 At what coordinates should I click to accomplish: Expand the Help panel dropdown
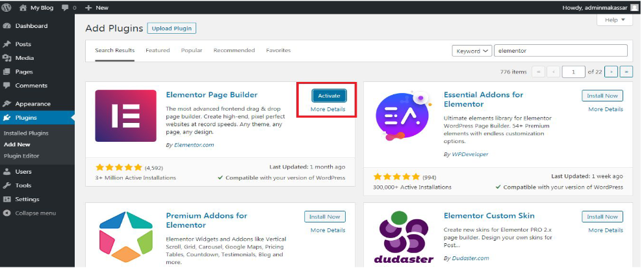tap(614, 20)
